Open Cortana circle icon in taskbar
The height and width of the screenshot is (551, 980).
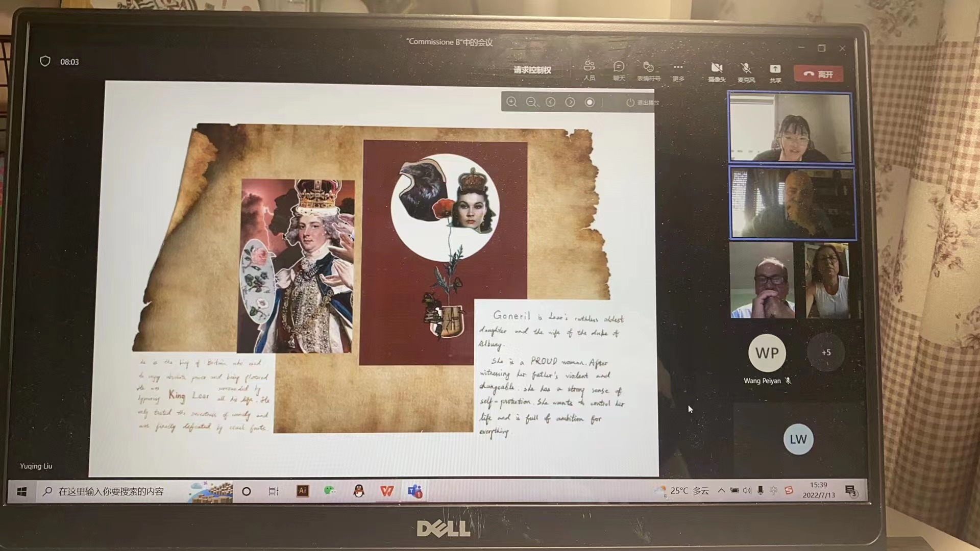click(246, 491)
